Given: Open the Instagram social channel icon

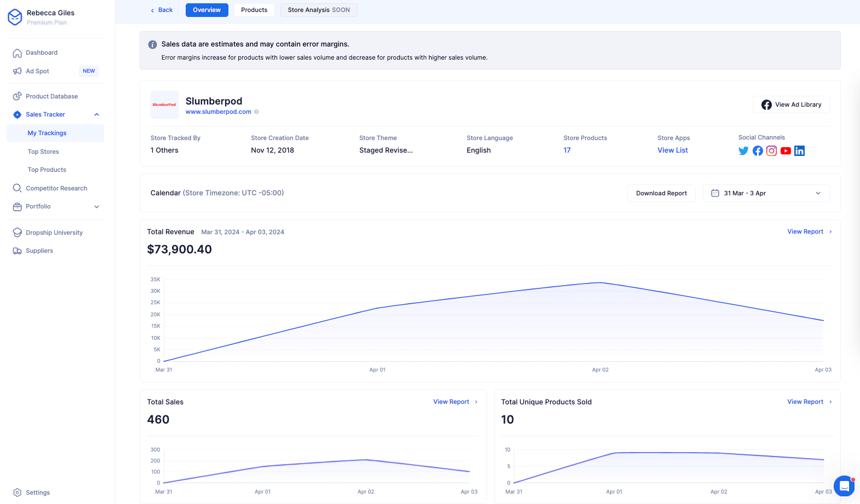Looking at the screenshot, I should pyautogui.click(x=771, y=151).
